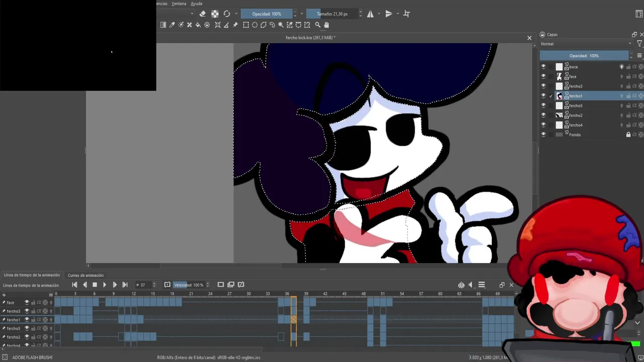Step to previous frame
Viewport: 644px width, 362px height.
[x=85, y=285]
